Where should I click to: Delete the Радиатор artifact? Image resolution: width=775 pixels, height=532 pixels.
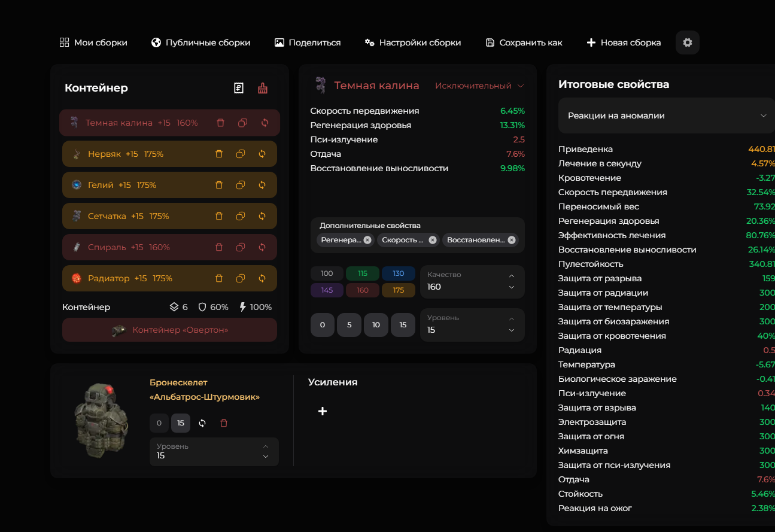pyautogui.click(x=219, y=278)
